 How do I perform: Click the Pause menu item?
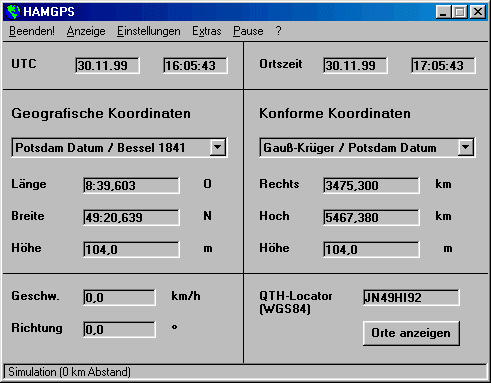pos(248,31)
